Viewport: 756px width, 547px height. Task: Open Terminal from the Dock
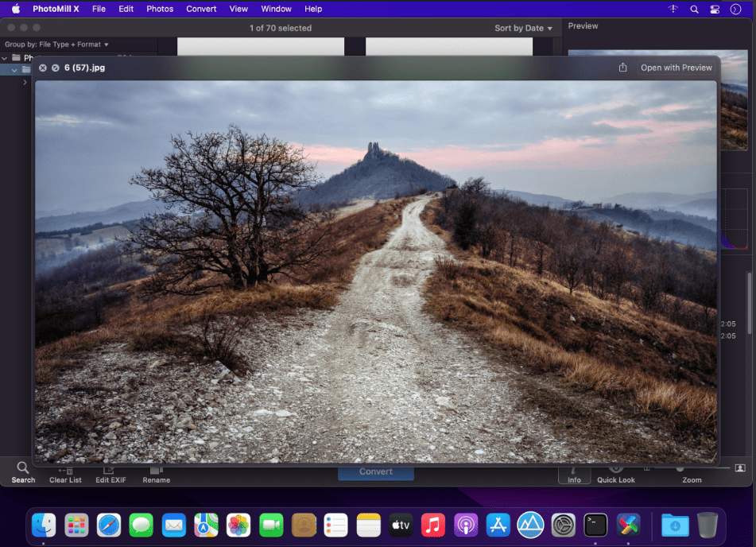[x=595, y=525]
